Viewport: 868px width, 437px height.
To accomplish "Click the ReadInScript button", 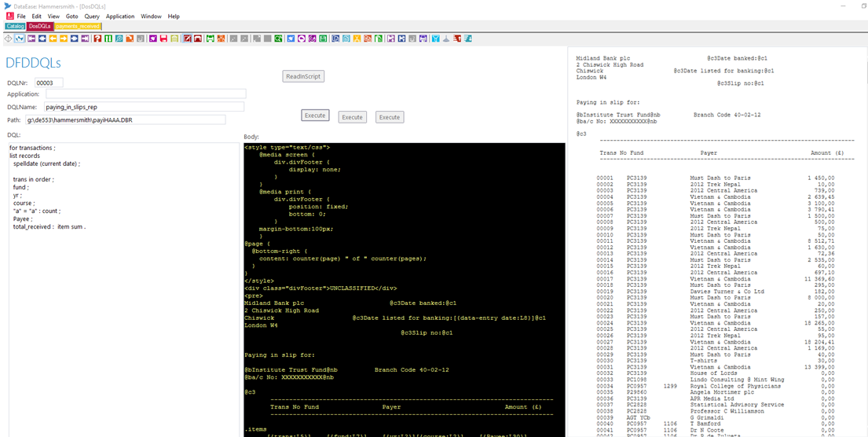I will (x=303, y=76).
